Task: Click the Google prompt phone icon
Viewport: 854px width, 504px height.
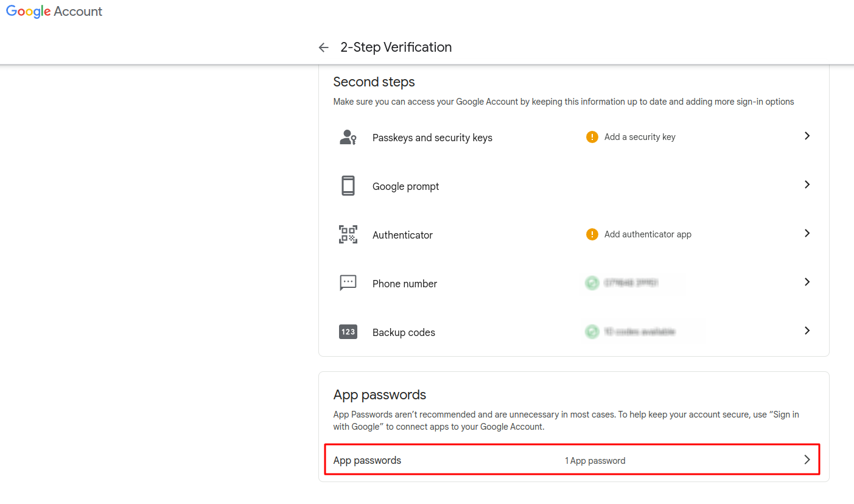Action: [348, 186]
